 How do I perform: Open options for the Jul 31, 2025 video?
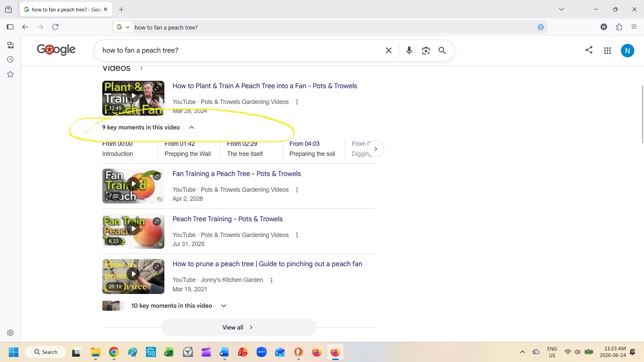(297, 235)
